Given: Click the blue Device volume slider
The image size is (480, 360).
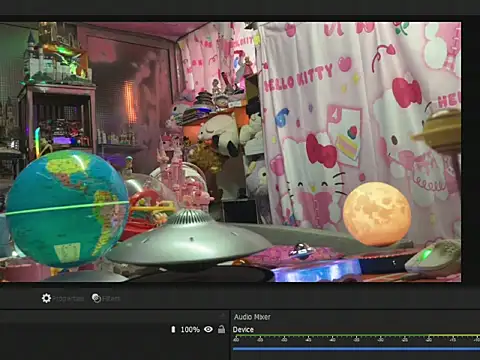Looking at the screenshot, I should coord(356,349).
